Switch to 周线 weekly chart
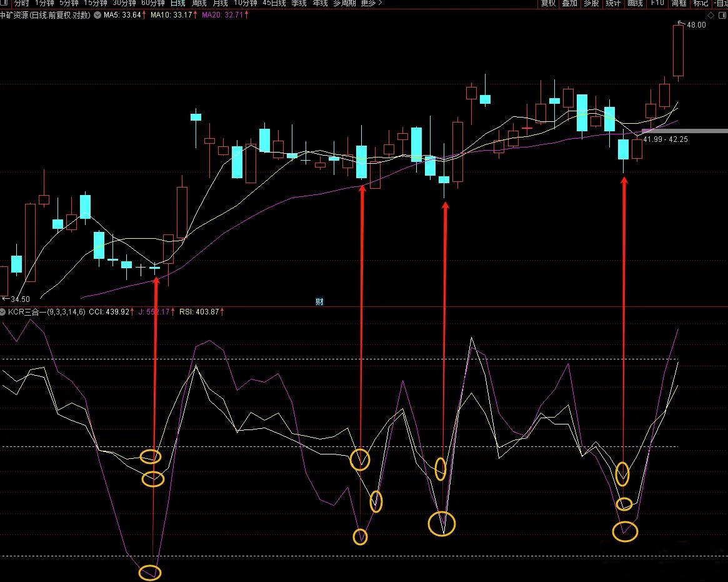Screen dimensions: 728x582 click(199, 3)
